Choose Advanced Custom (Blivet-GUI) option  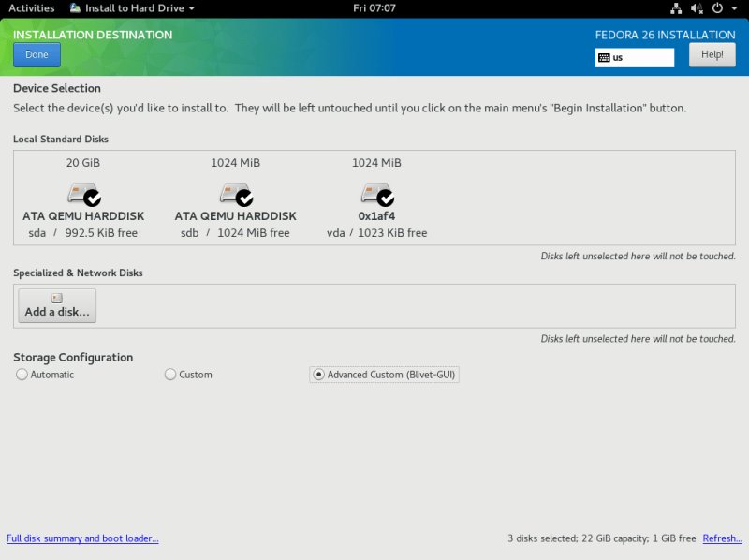click(319, 374)
